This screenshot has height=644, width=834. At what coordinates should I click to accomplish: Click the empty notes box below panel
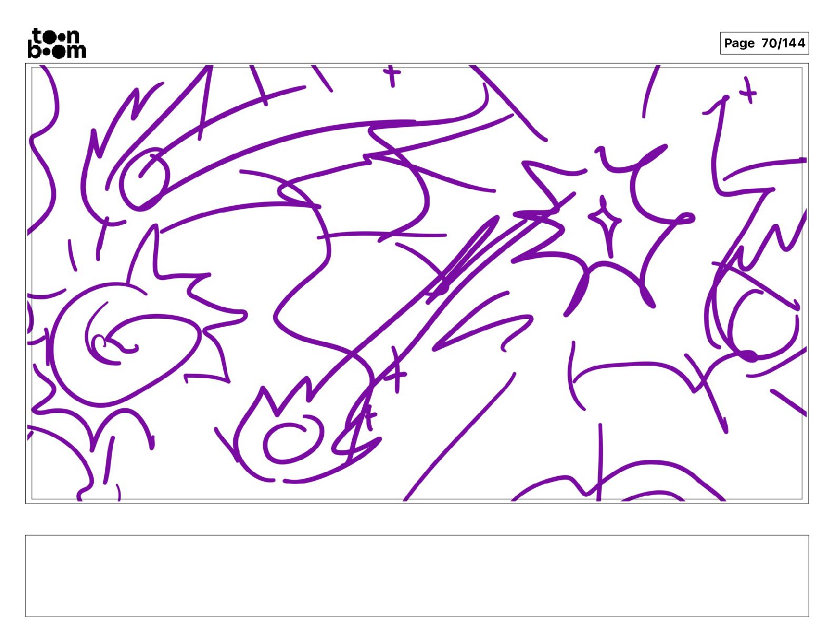click(416, 576)
